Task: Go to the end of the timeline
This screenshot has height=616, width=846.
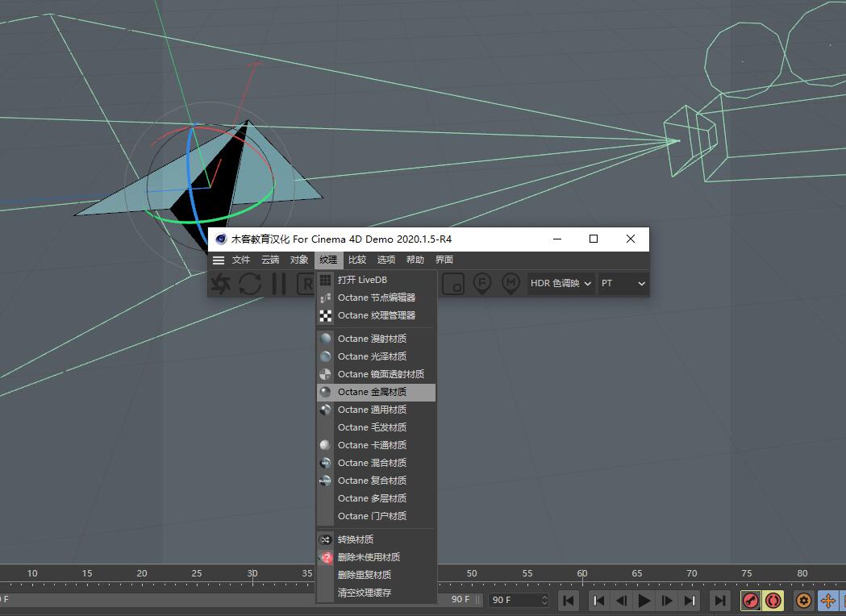Action: tap(719, 601)
